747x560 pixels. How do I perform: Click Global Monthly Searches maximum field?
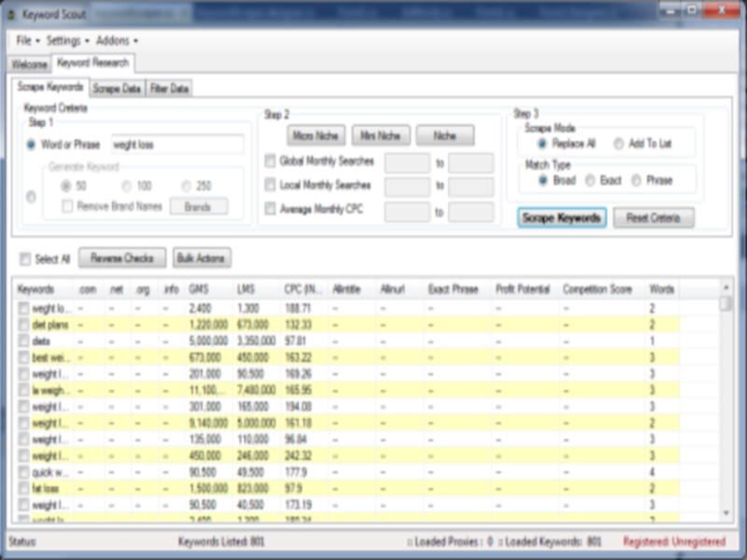click(x=472, y=162)
